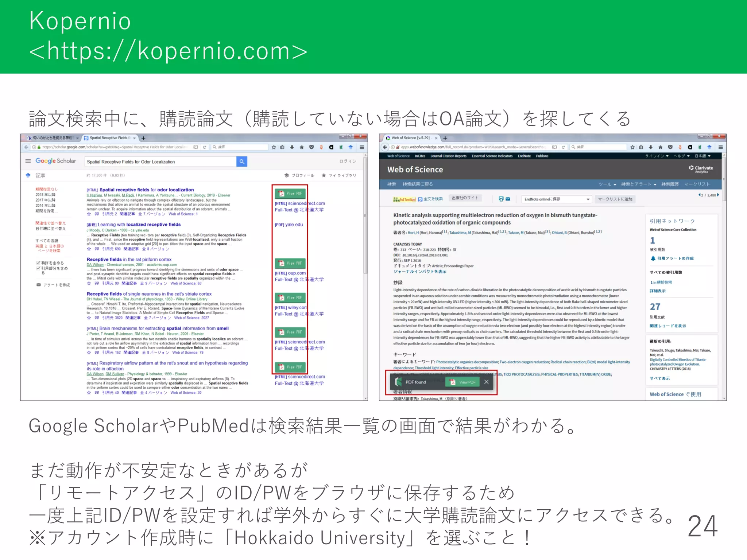Click green Kopernio icon in Web of Science window
Viewport: 747px width, 560px height.
point(700,147)
